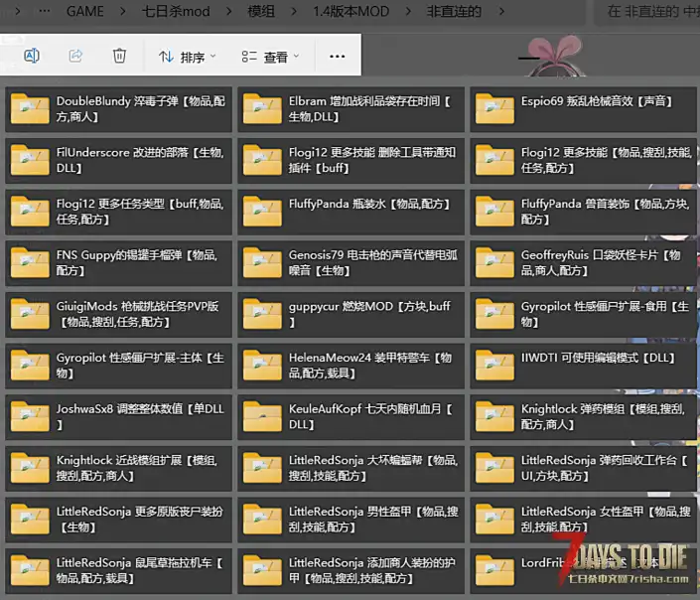Open the 查看 view dropdown
Image resolution: width=700 pixels, height=600 pixels.
click(270, 57)
